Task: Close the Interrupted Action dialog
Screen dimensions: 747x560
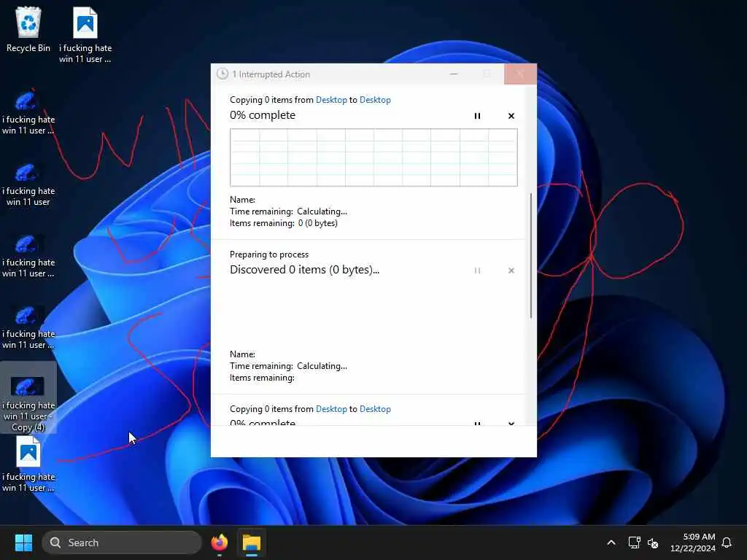Action: 520,74
